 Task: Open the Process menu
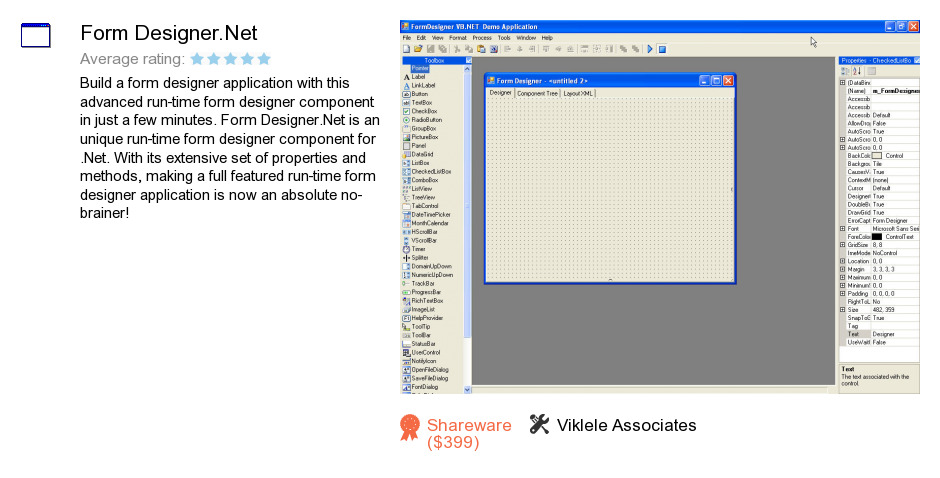482,38
